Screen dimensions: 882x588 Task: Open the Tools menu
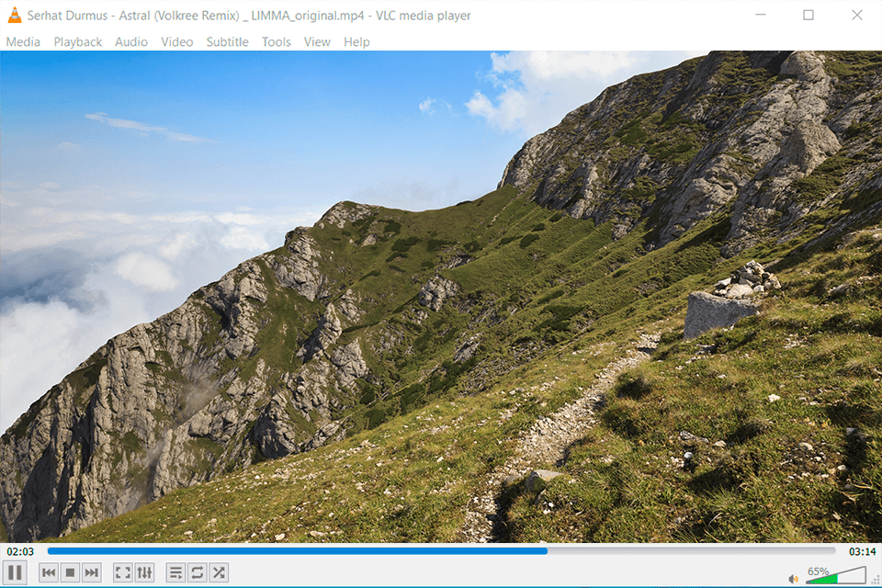click(x=276, y=41)
